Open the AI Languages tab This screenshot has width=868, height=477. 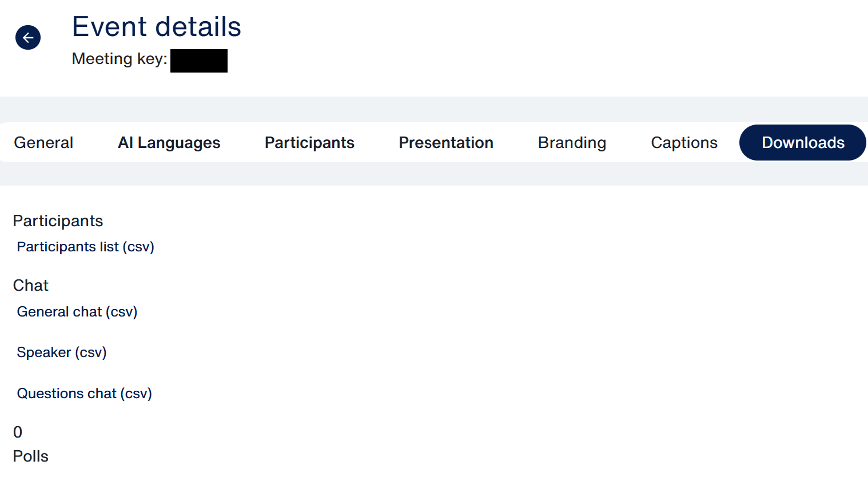click(169, 143)
